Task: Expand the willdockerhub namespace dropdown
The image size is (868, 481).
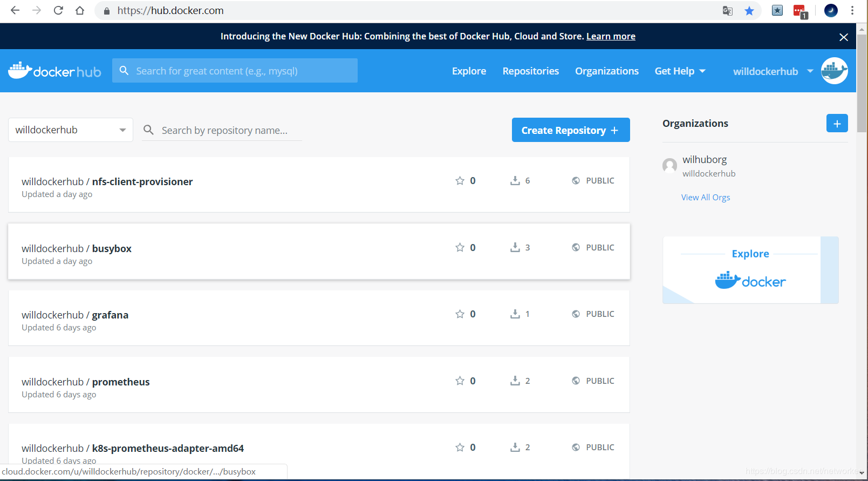Action: pyautogui.click(x=71, y=130)
